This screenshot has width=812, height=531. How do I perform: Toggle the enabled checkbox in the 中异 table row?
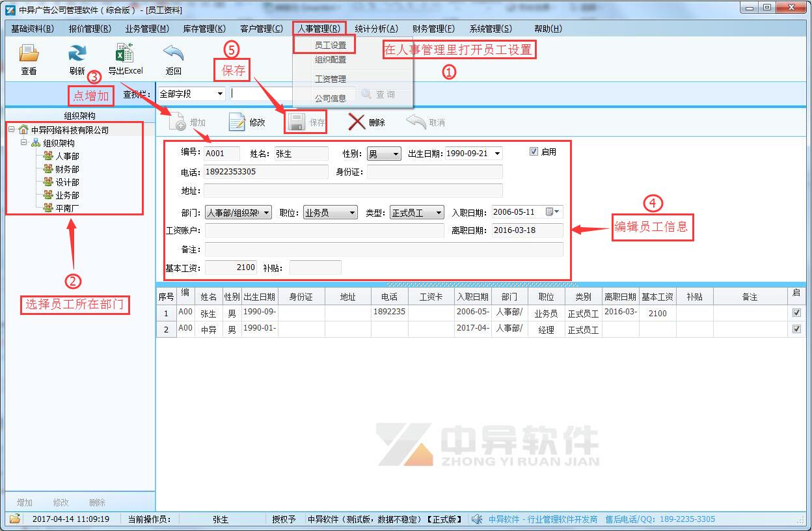pyautogui.click(x=796, y=329)
